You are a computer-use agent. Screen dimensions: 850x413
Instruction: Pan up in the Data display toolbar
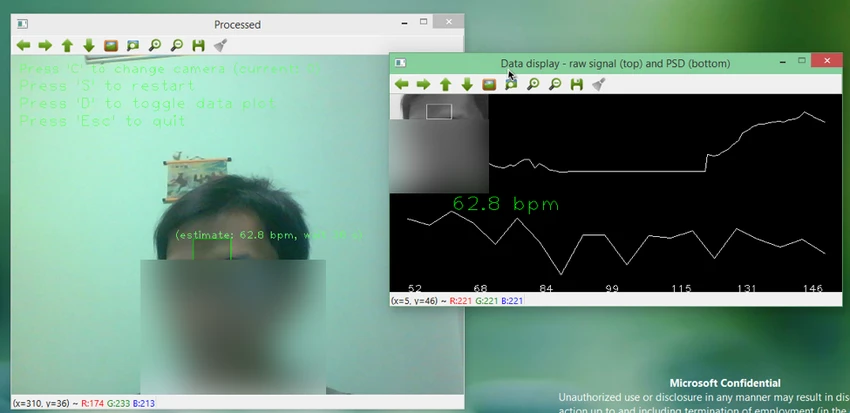point(446,84)
